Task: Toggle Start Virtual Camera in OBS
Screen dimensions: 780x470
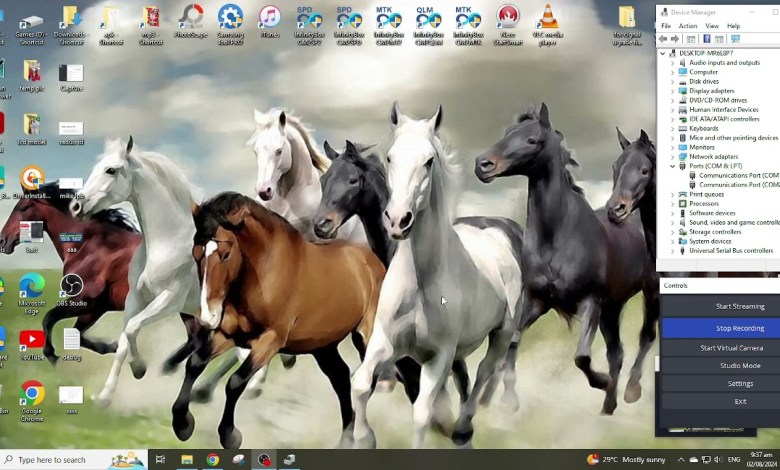Action: [x=731, y=347]
